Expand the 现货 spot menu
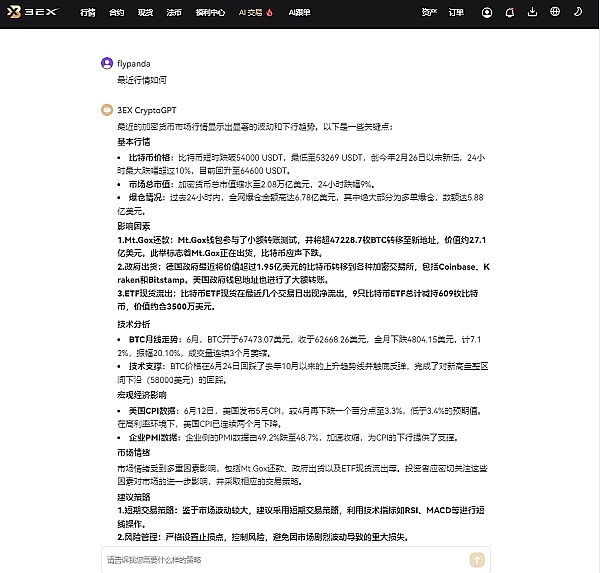This screenshot has height=573, width=600. [145, 13]
